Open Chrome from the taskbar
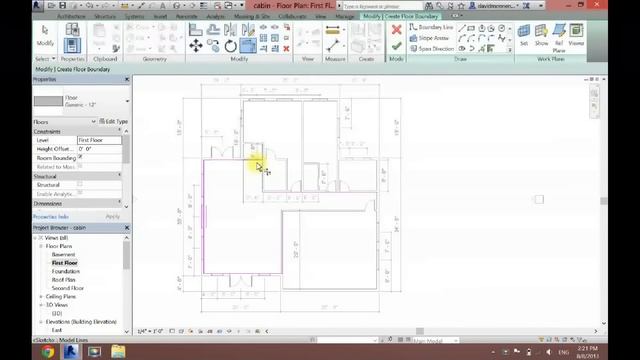The image size is (640, 360). click(47, 351)
